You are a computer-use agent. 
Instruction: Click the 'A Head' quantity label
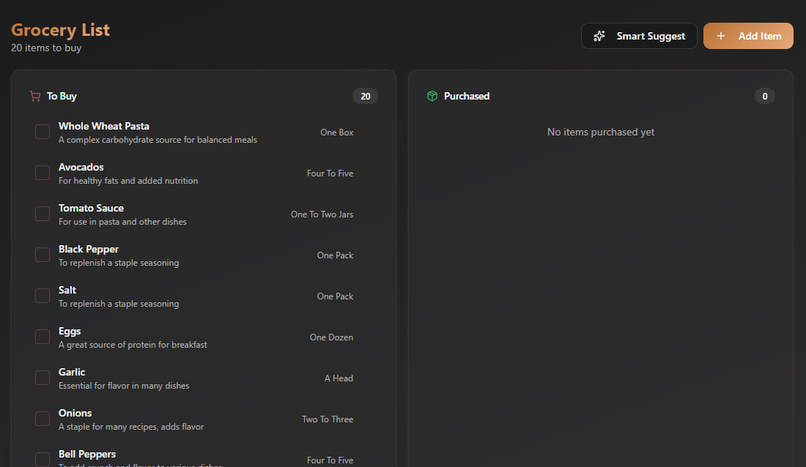point(339,379)
